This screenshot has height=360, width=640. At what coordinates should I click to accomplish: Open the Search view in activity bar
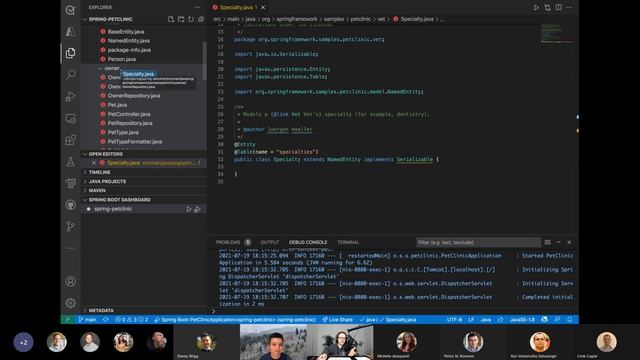coord(71,74)
